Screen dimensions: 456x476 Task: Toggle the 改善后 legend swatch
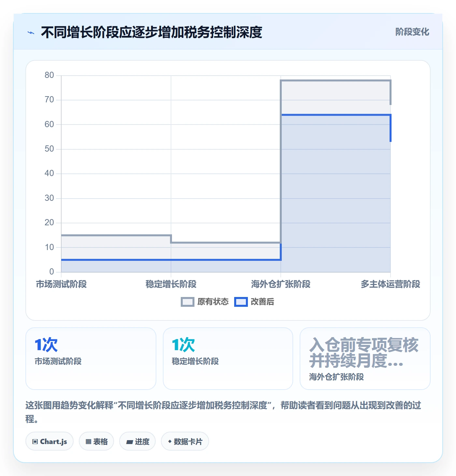[241, 302]
